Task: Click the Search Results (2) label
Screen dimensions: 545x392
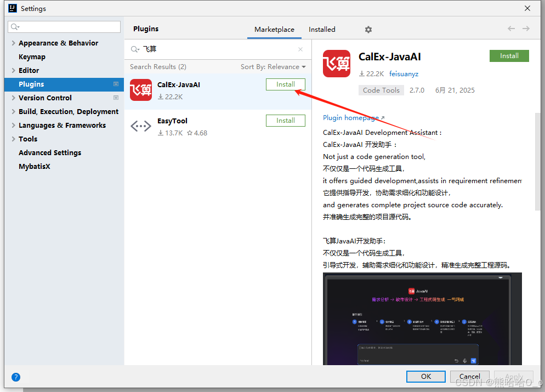Action: (x=158, y=67)
